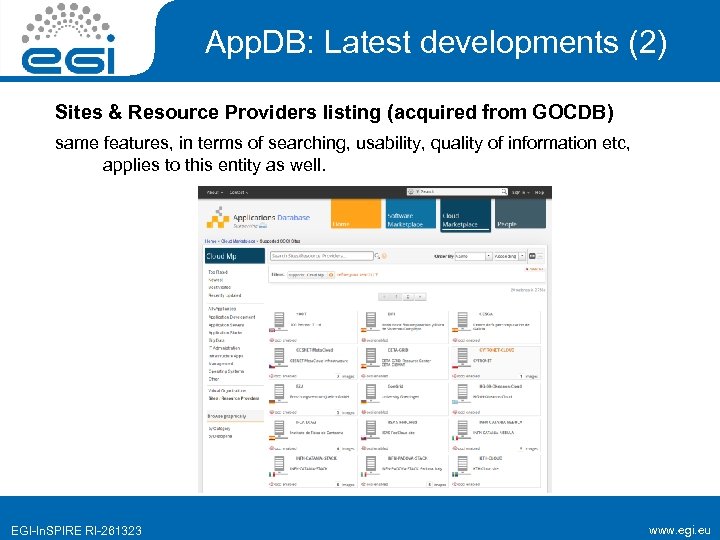Browse by Category in the sidebar
Viewport: 720px width, 540px height.
[219, 428]
